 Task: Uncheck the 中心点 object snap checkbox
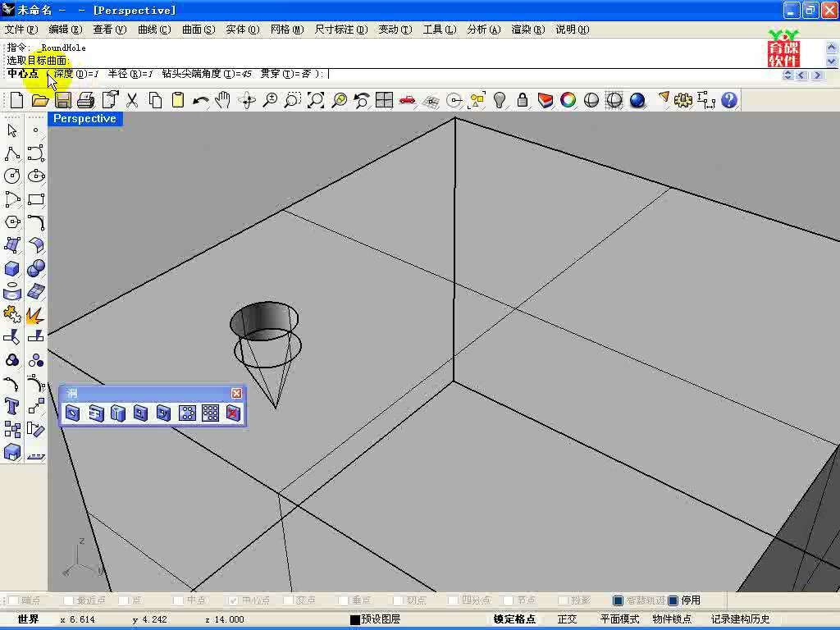(x=233, y=600)
